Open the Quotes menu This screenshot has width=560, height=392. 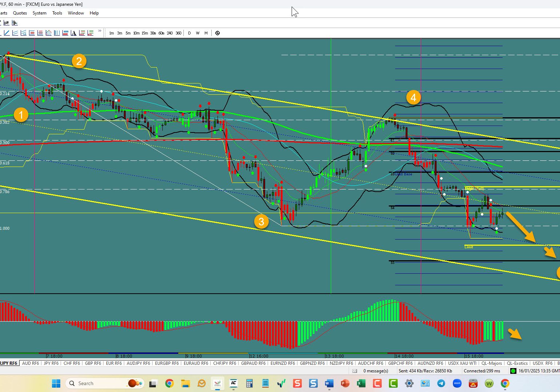(20, 13)
